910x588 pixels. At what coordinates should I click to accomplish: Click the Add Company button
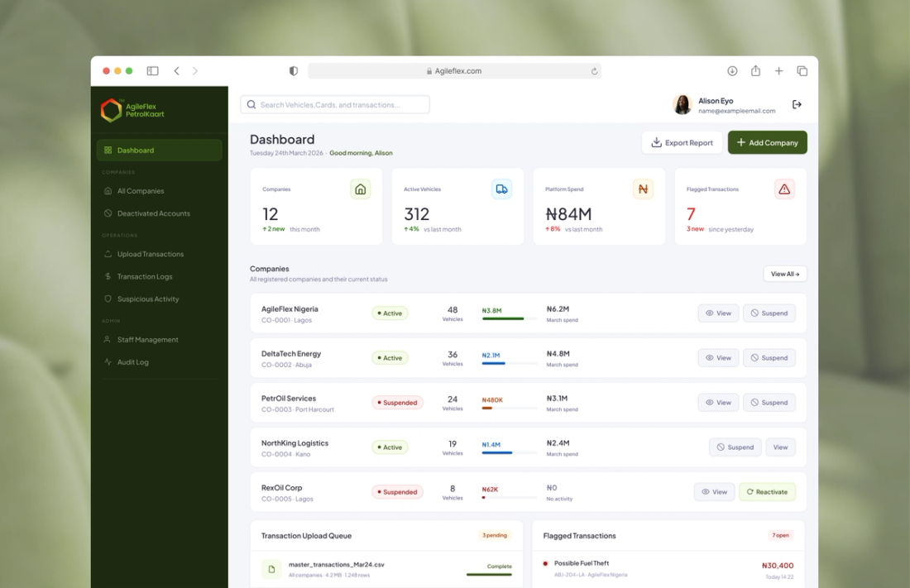click(x=767, y=142)
